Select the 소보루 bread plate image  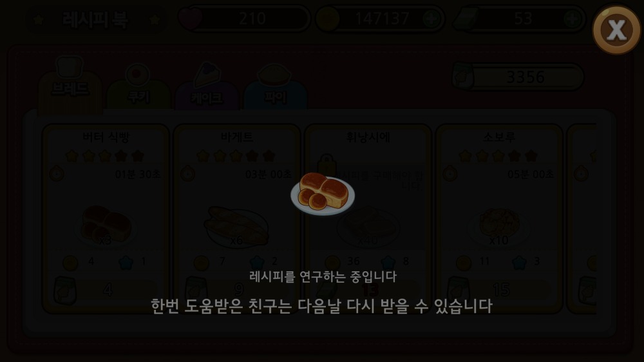(499, 227)
